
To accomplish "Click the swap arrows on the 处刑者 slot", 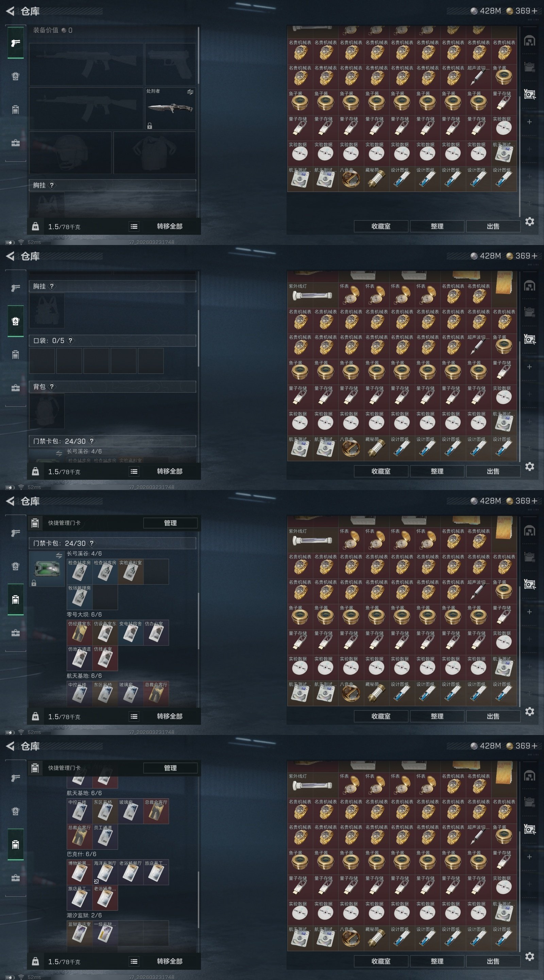I will pyautogui.click(x=190, y=92).
